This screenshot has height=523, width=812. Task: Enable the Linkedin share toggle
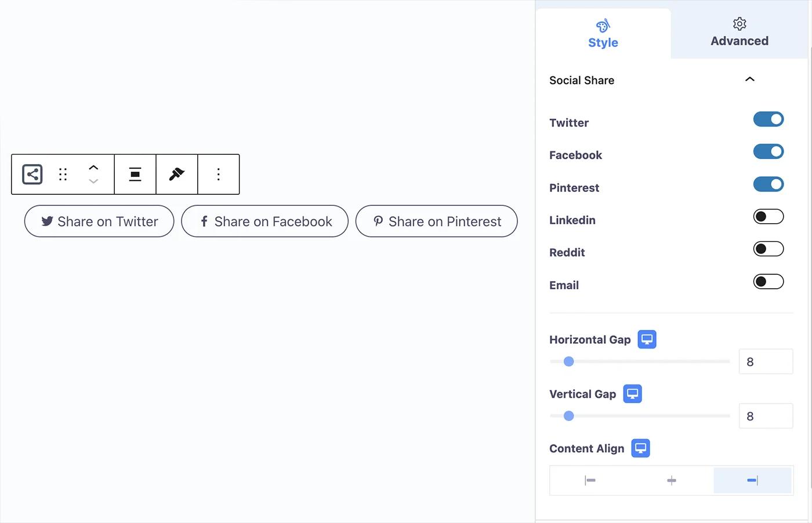click(768, 216)
